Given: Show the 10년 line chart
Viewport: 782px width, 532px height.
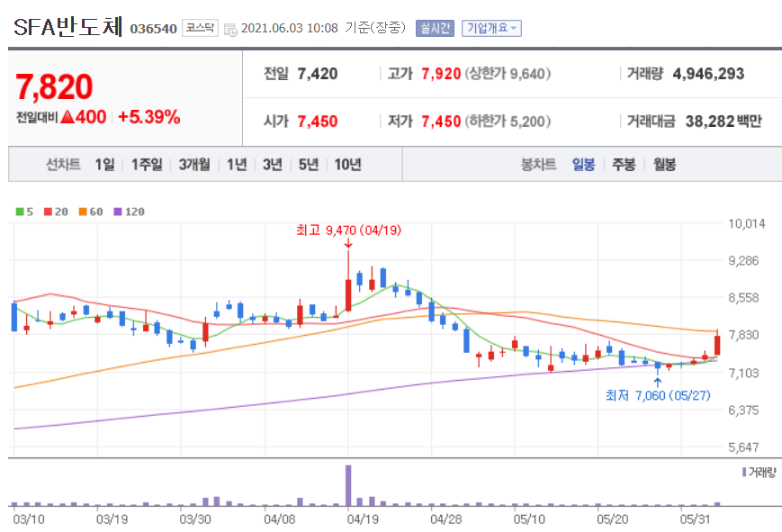Looking at the screenshot, I should 347,164.
